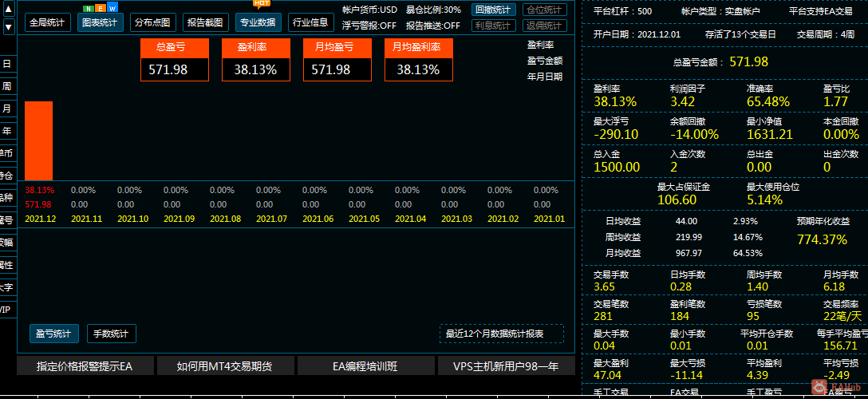This screenshot has width=868, height=399.
Task: Open the EA编程培训班 link
Action: [x=365, y=366]
